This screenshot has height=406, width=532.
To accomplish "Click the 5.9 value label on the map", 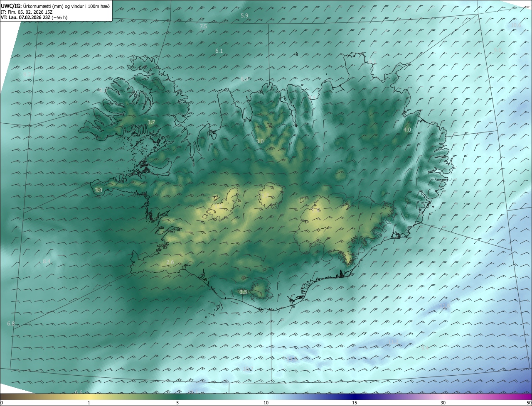I will click(x=244, y=15).
